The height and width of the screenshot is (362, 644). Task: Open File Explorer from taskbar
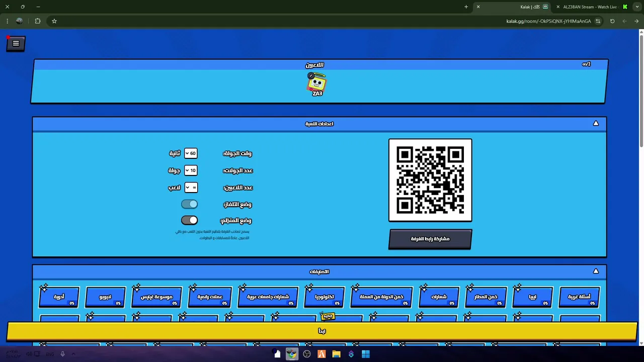point(336,354)
